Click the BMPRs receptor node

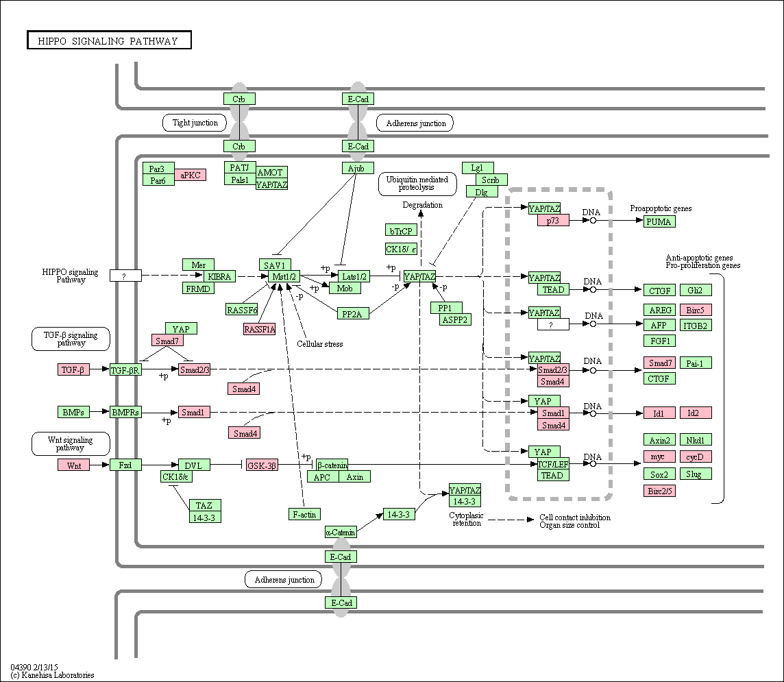click(125, 412)
